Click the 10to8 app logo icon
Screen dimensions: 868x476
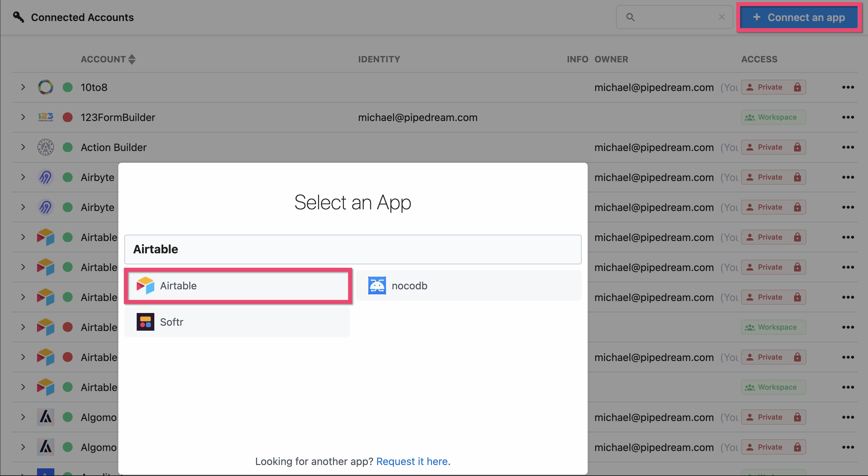pyautogui.click(x=45, y=87)
